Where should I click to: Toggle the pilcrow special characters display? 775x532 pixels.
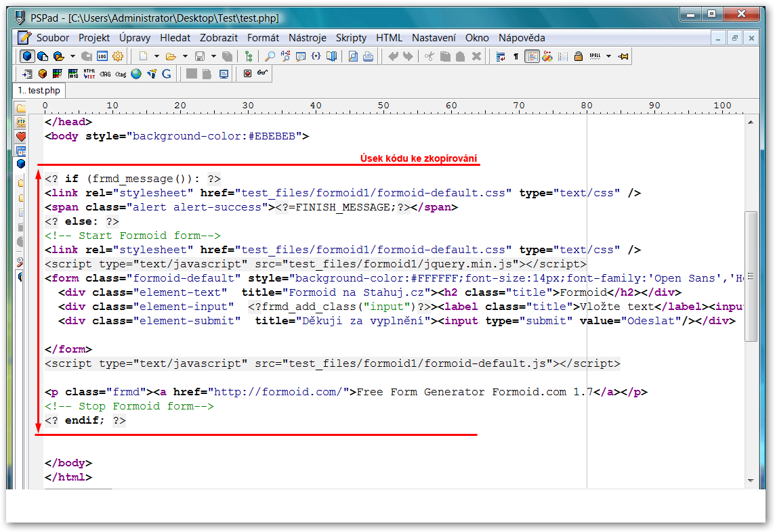point(516,56)
